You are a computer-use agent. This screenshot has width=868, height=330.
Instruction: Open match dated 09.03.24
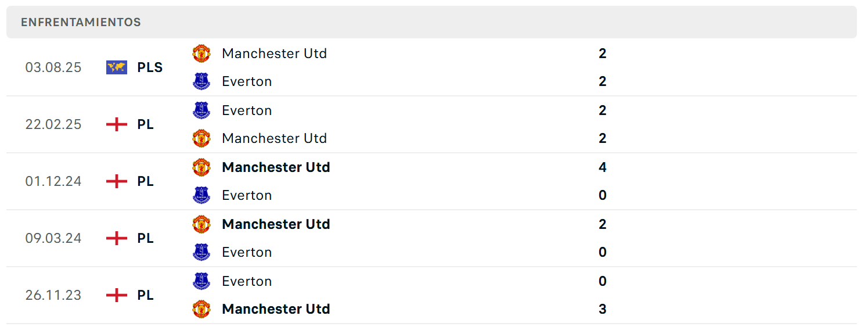coord(53,238)
